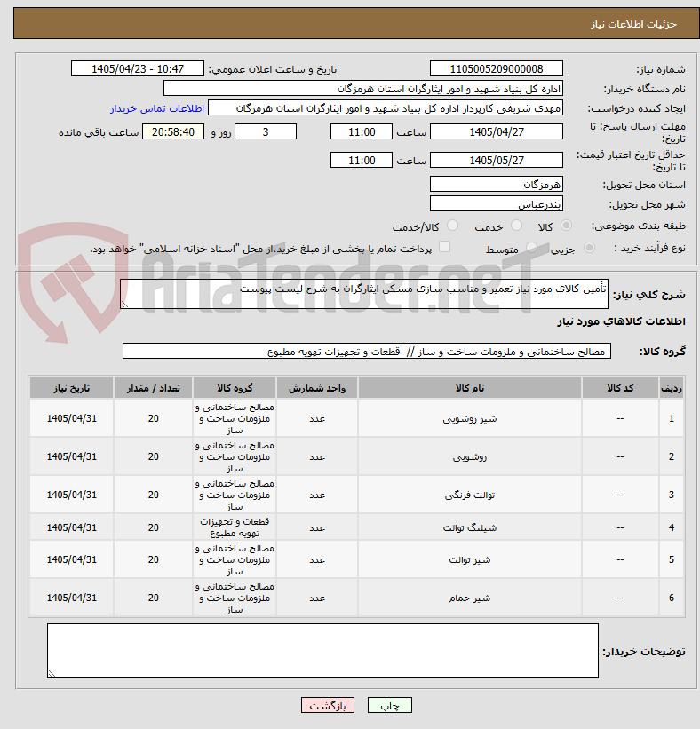This screenshot has height=729, width=700.
Task: Click the اطلاعات کالاهای مورد نیاز heading
Action: coord(622,321)
